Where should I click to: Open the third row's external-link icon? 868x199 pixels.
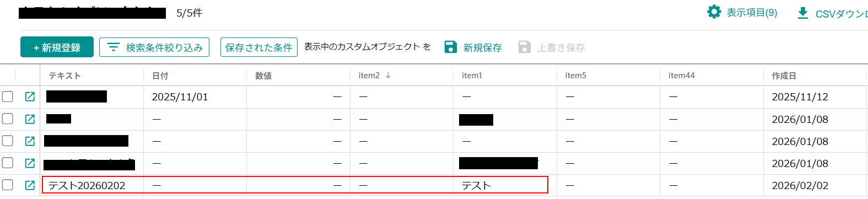coord(30,141)
